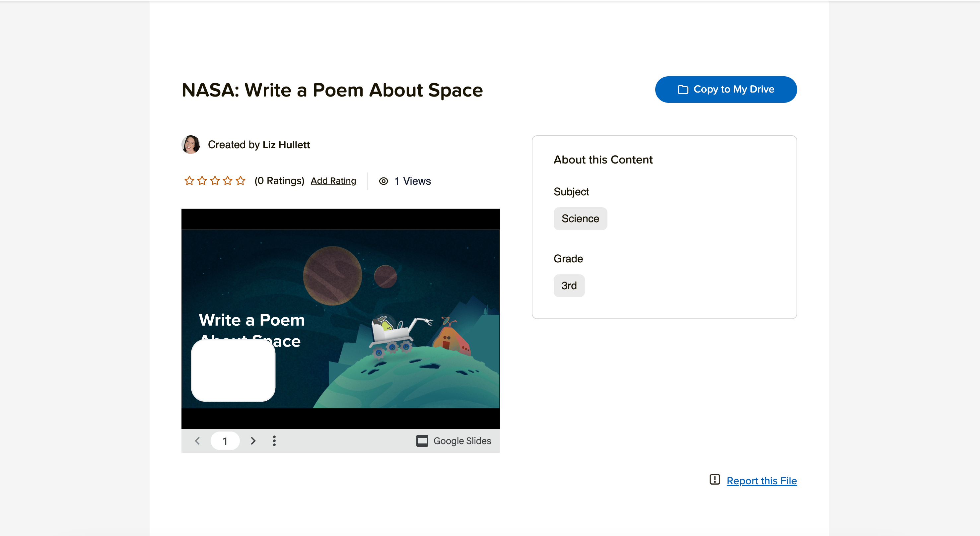
Task: Click the 'Grade' label
Action: click(x=568, y=259)
